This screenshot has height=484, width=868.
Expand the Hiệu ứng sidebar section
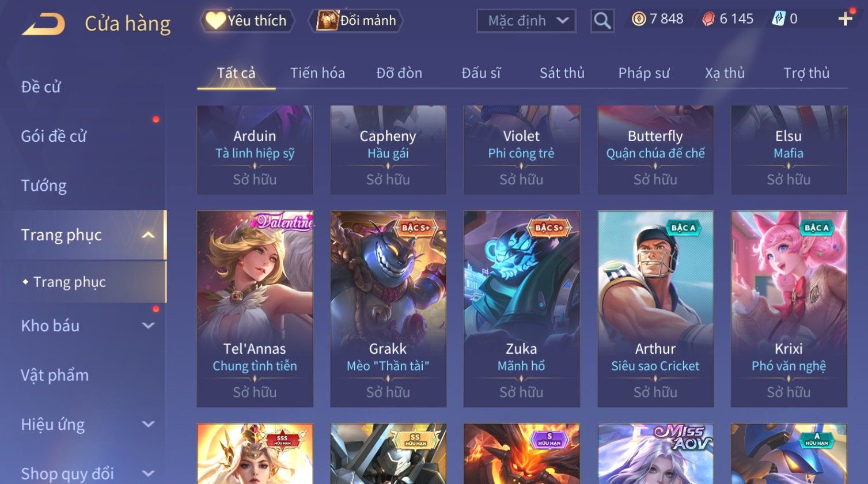click(x=148, y=424)
